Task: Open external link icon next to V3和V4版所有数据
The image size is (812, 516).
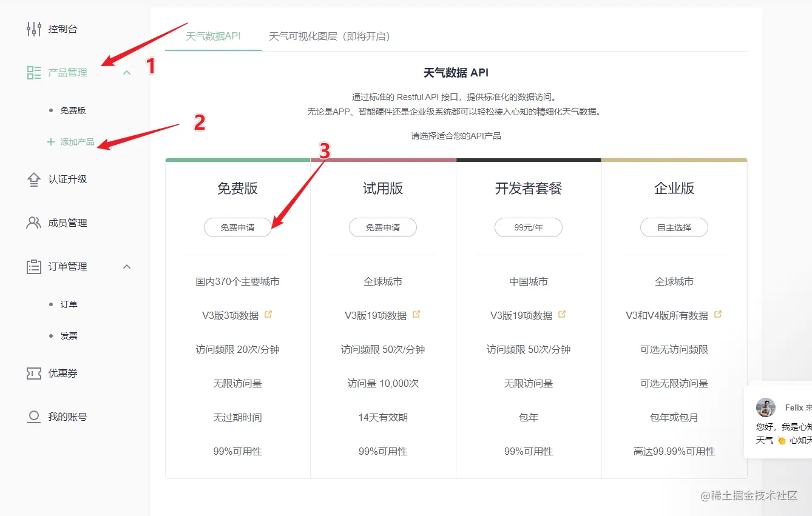Action: (718, 315)
